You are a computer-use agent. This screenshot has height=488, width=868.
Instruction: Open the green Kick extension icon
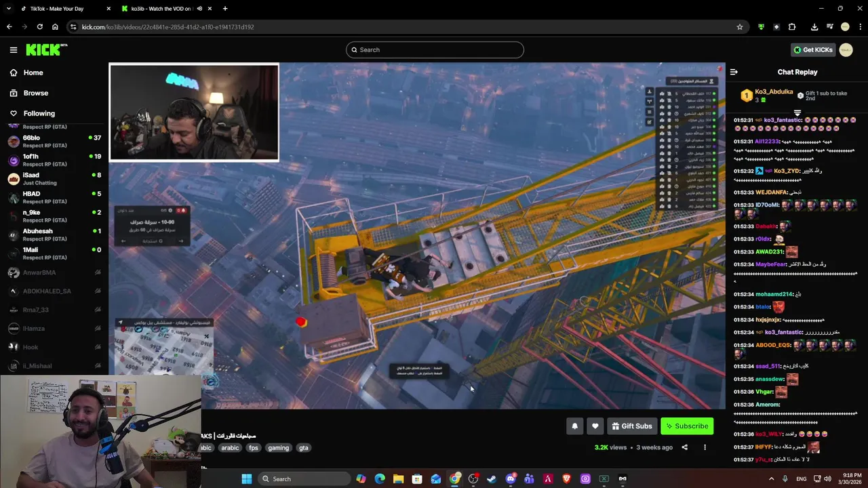click(x=761, y=27)
